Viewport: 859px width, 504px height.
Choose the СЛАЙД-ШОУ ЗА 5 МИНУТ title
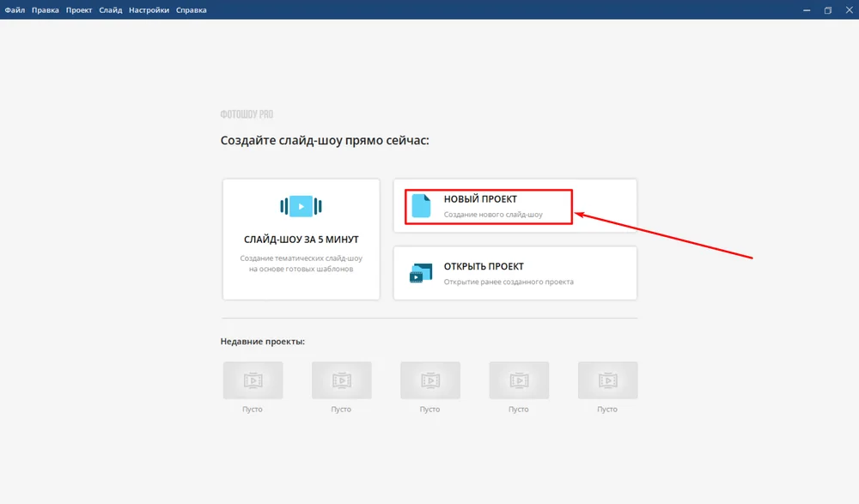(x=301, y=240)
